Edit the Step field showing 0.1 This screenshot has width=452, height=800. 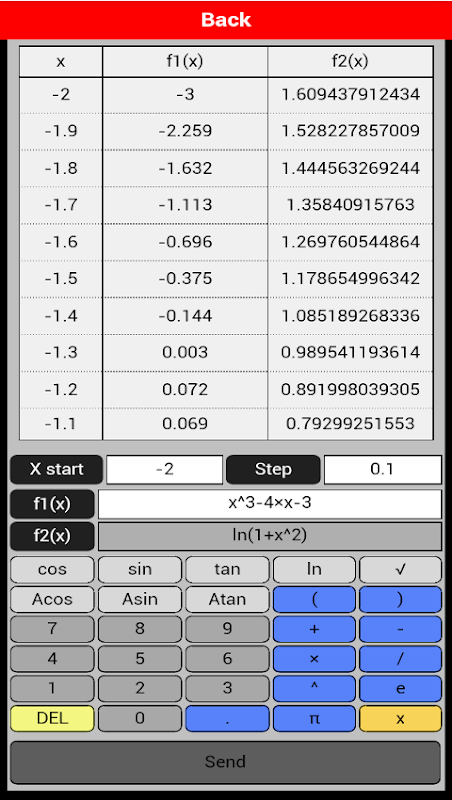coord(383,469)
